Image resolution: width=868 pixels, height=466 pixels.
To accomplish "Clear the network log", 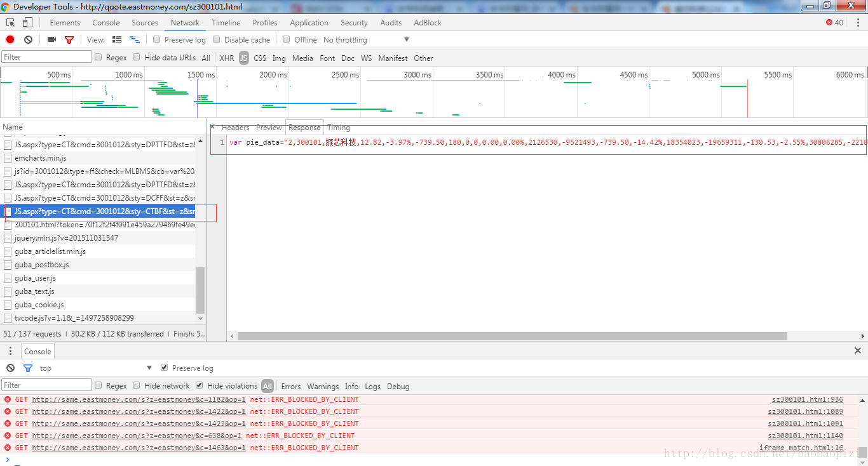I will [28, 39].
